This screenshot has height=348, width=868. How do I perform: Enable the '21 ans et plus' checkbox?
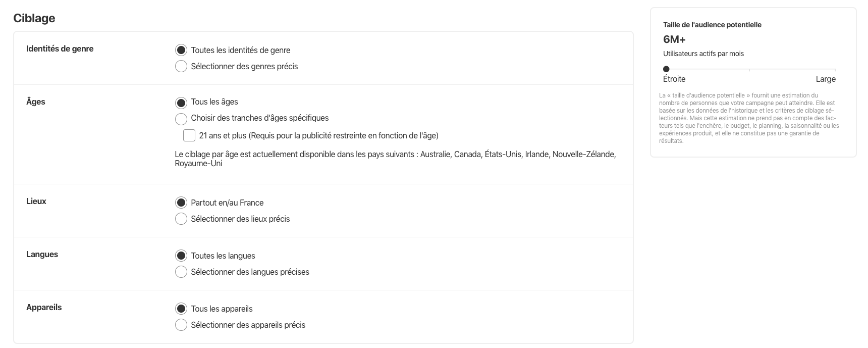pyautogui.click(x=189, y=135)
